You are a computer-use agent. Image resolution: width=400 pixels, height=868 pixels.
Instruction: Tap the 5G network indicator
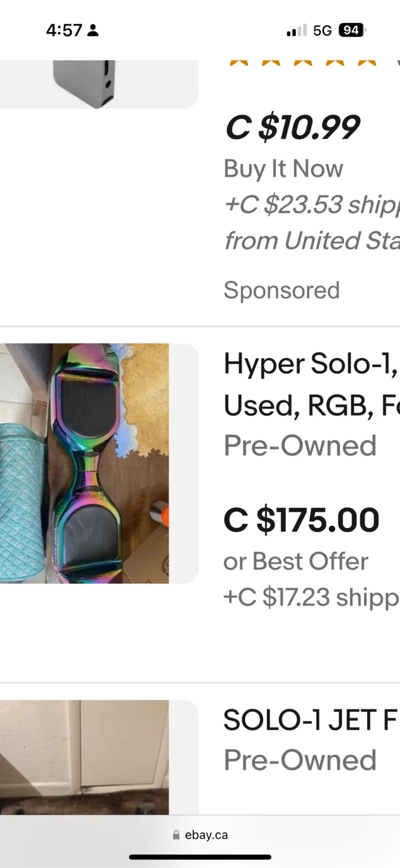coord(323,30)
